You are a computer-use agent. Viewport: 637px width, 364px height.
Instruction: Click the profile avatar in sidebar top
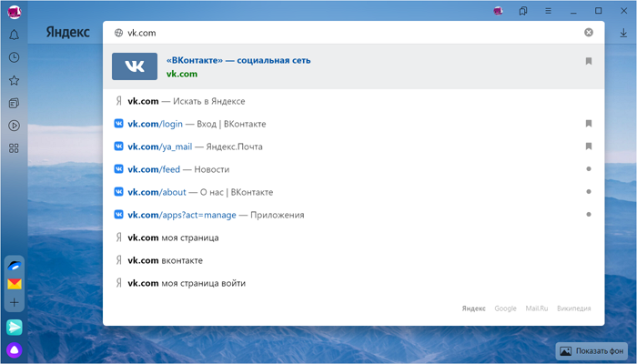point(15,12)
